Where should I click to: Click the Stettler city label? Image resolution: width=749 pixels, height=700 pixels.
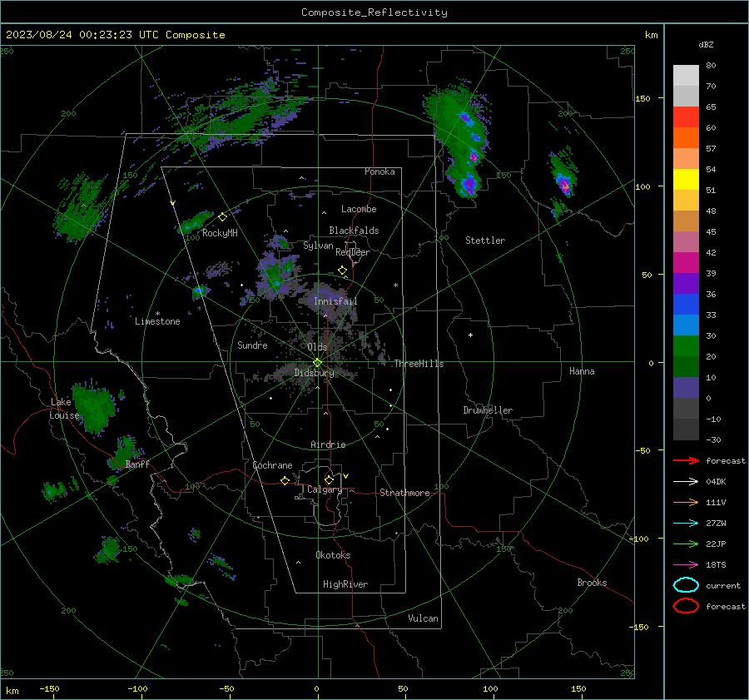[485, 241]
